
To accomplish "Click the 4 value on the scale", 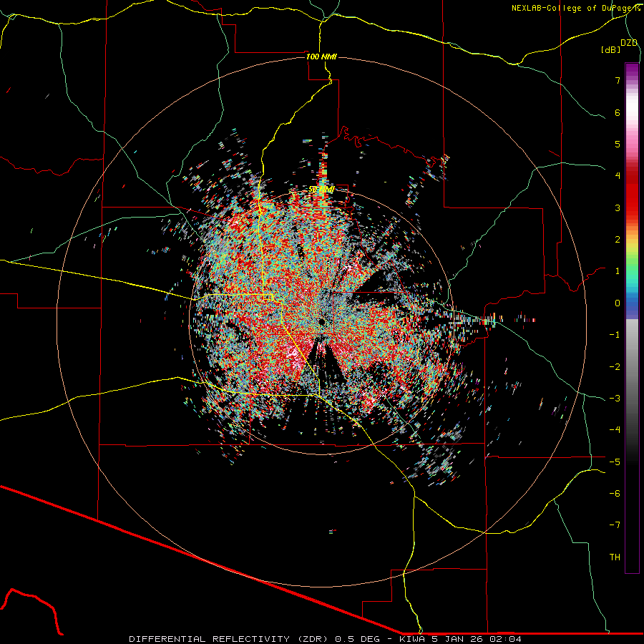I will (618, 176).
